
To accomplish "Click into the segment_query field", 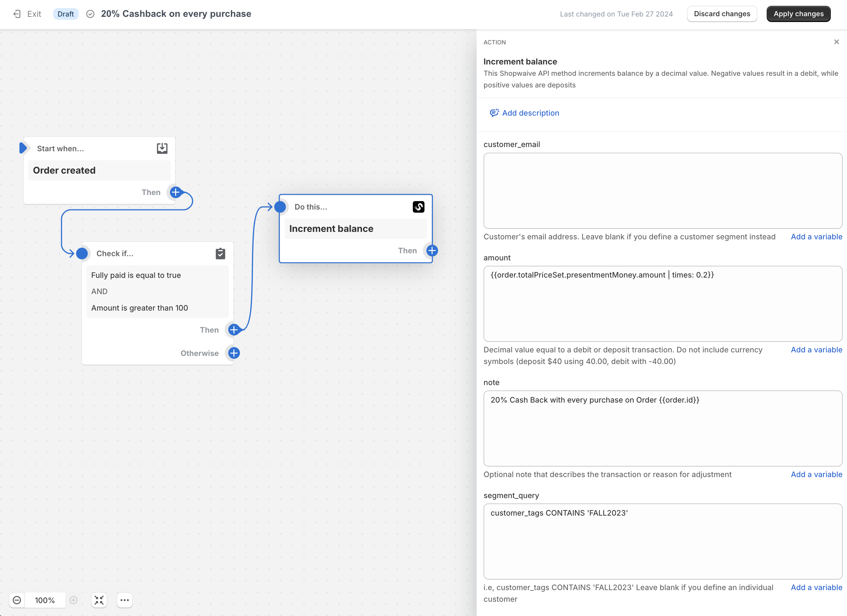I will pyautogui.click(x=662, y=541).
